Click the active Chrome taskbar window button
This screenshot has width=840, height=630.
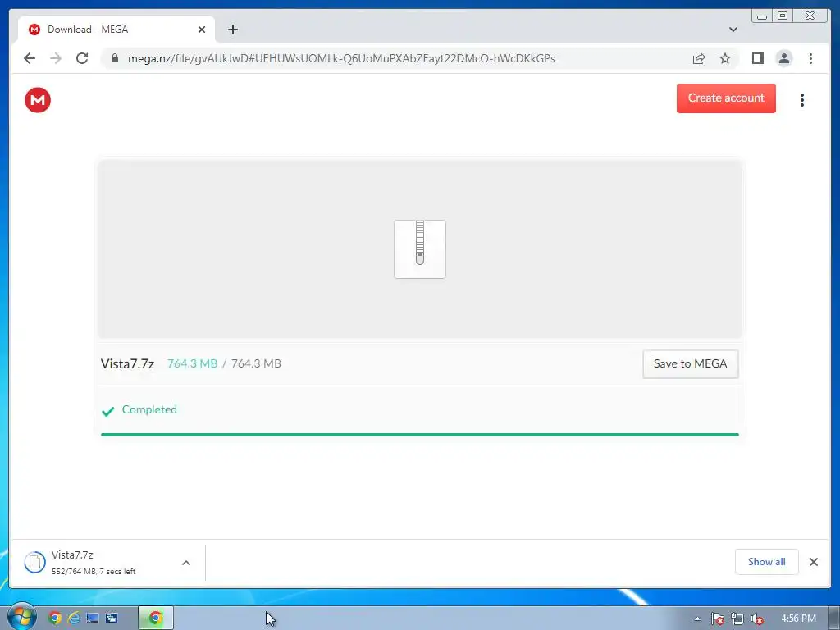[156, 619]
